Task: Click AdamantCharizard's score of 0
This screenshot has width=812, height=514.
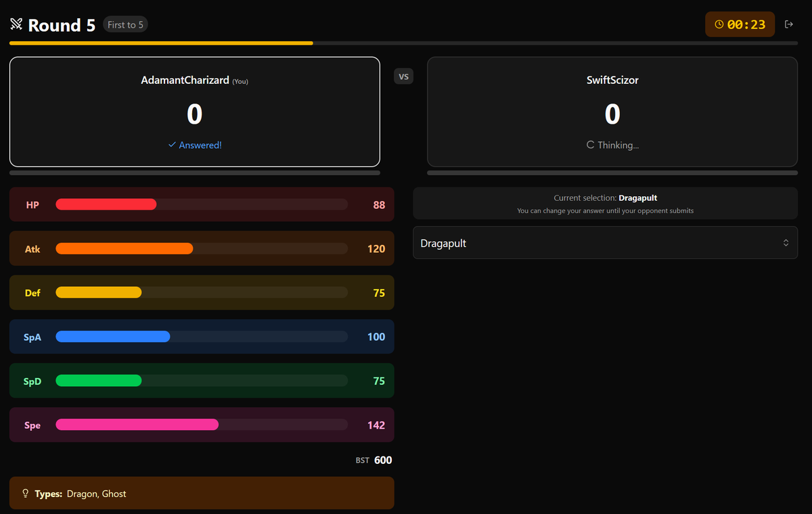Action: pos(195,114)
